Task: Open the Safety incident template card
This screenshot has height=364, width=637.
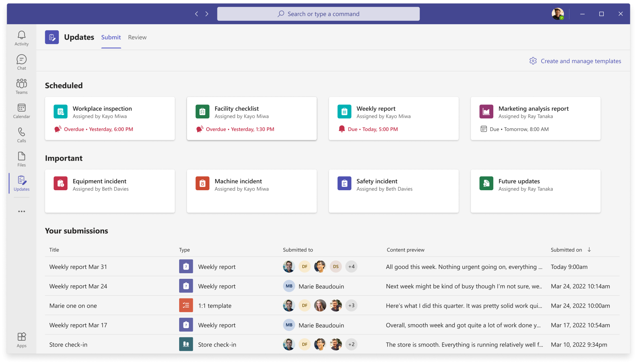Action: point(393,191)
